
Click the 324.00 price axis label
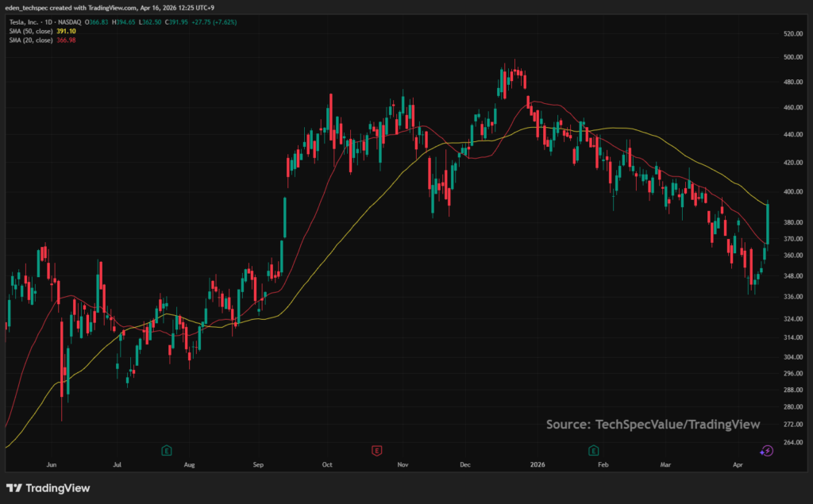(x=793, y=319)
